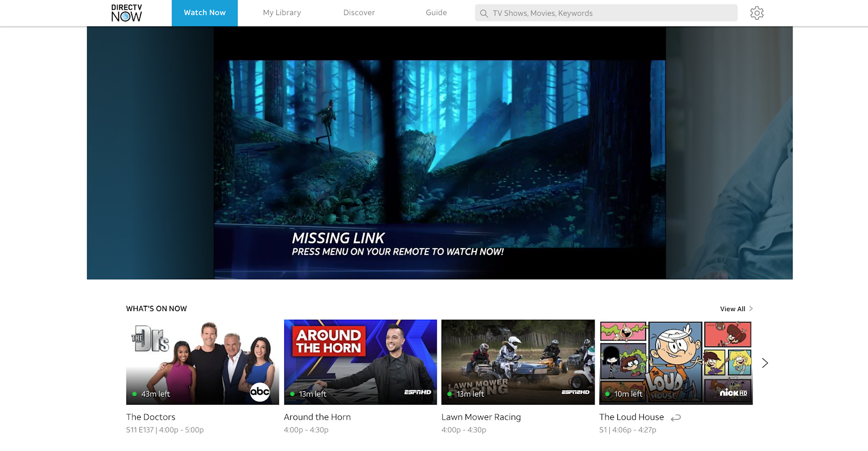Click the ESPN HD logo on Around the Horn
This screenshot has height=451, width=868.
pos(418,392)
